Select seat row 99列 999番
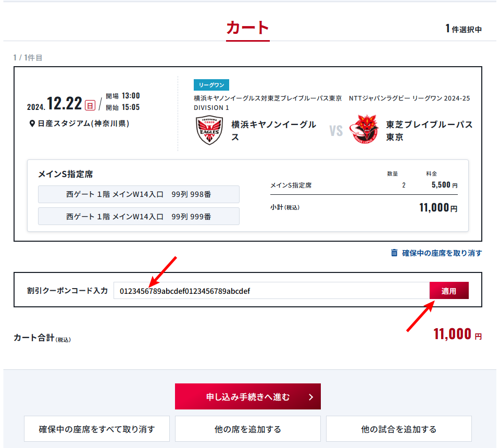The image size is (500, 448). [139, 217]
